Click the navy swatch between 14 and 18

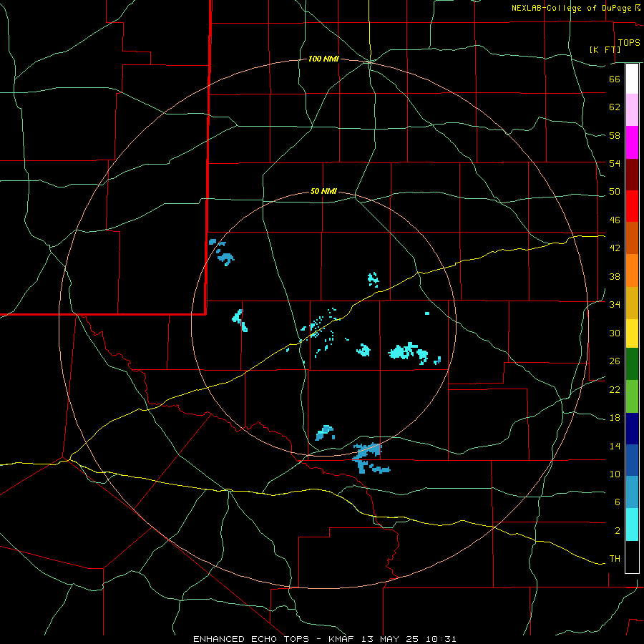click(x=632, y=429)
